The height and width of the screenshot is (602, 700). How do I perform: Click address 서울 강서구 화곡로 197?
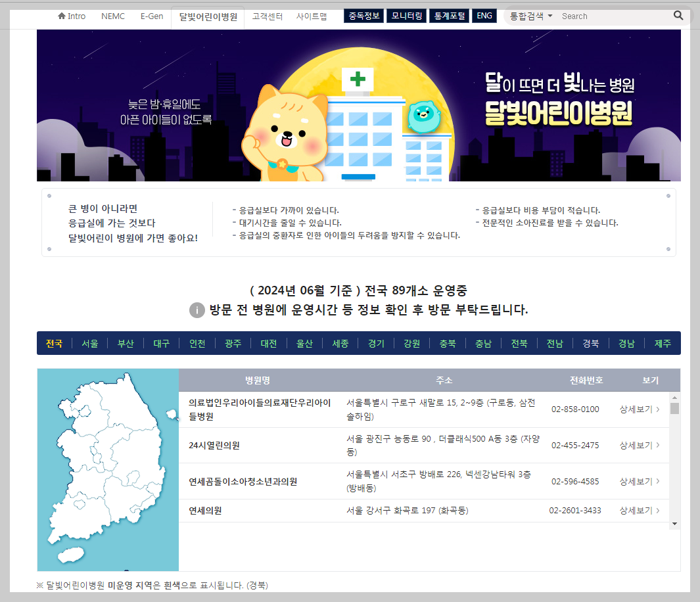(x=407, y=511)
